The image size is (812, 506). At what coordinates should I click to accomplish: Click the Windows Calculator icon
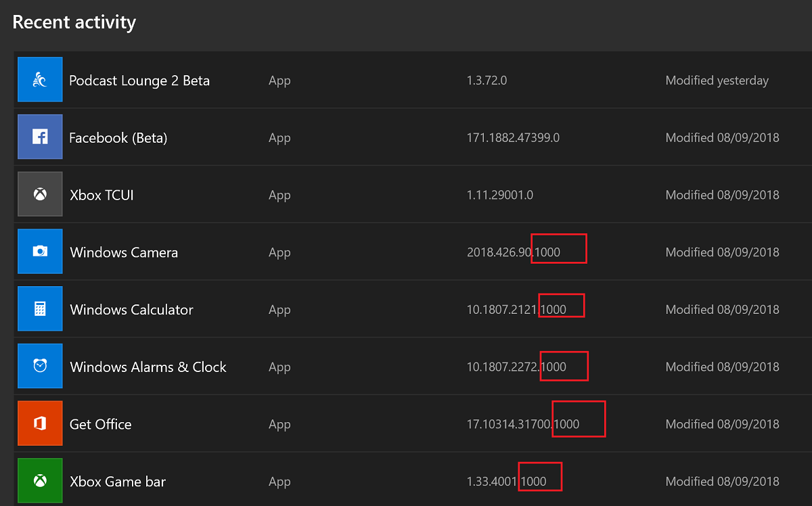coord(40,309)
